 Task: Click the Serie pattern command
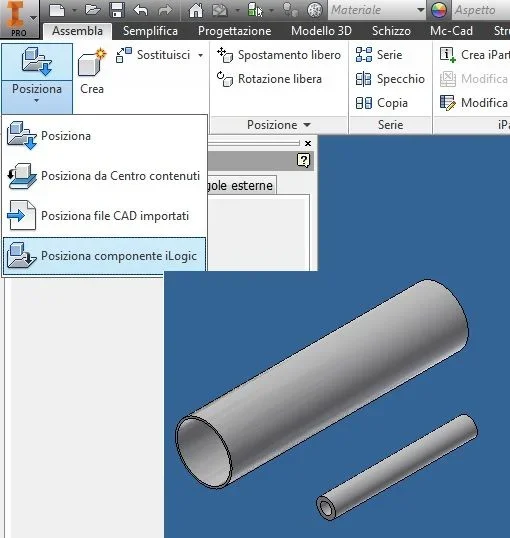click(x=379, y=55)
